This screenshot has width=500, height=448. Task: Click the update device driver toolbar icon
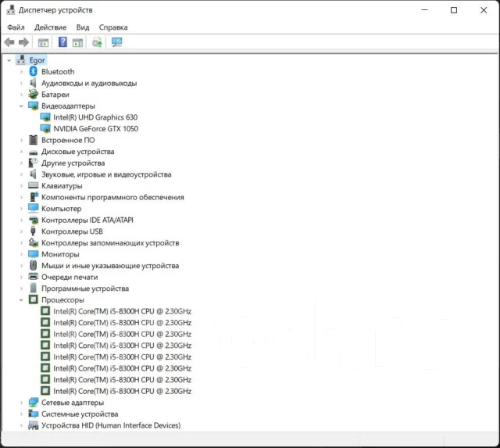97,42
